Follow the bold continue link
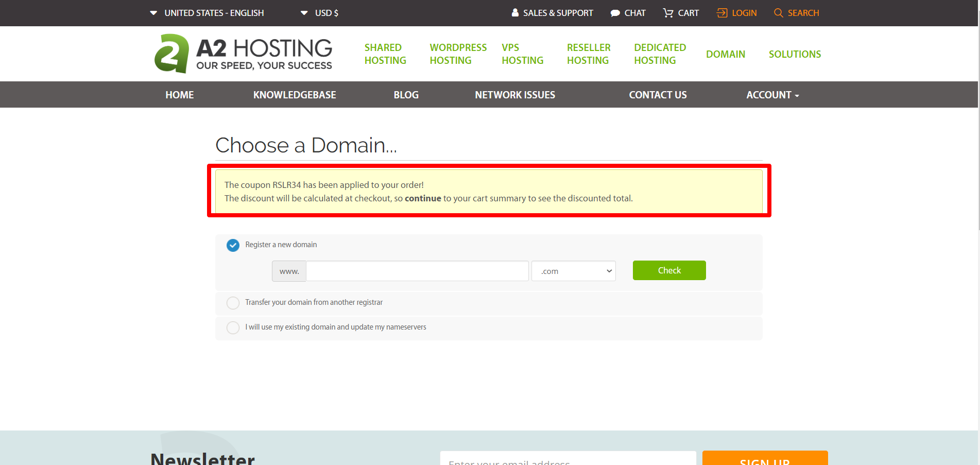The image size is (980, 465). [423, 198]
